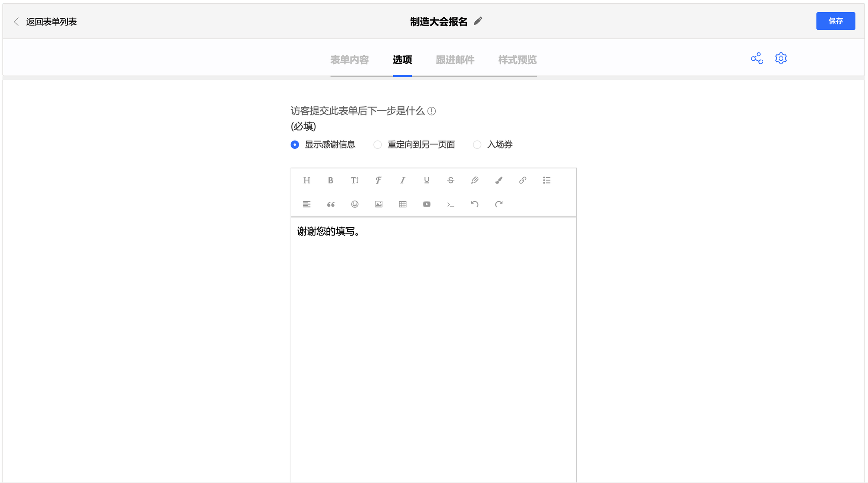Open the text alignment dropdown
This screenshot has height=483, width=868.
pyautogui.click(x=306, y=204)
